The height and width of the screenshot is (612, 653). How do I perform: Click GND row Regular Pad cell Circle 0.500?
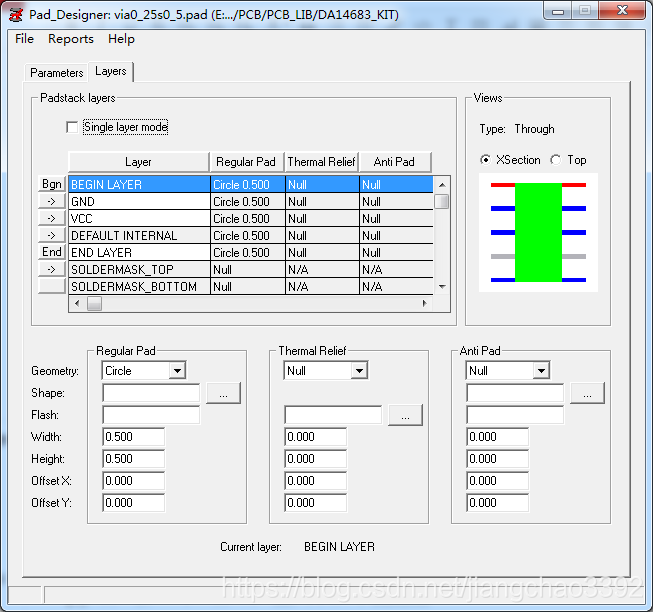click(247, 202)
